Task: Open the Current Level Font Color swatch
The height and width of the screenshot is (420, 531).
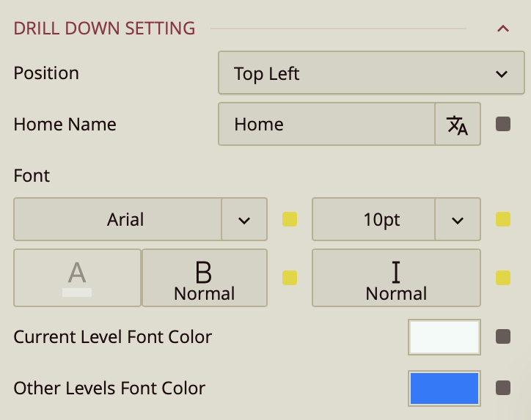Action: click(x=444, y=337)
